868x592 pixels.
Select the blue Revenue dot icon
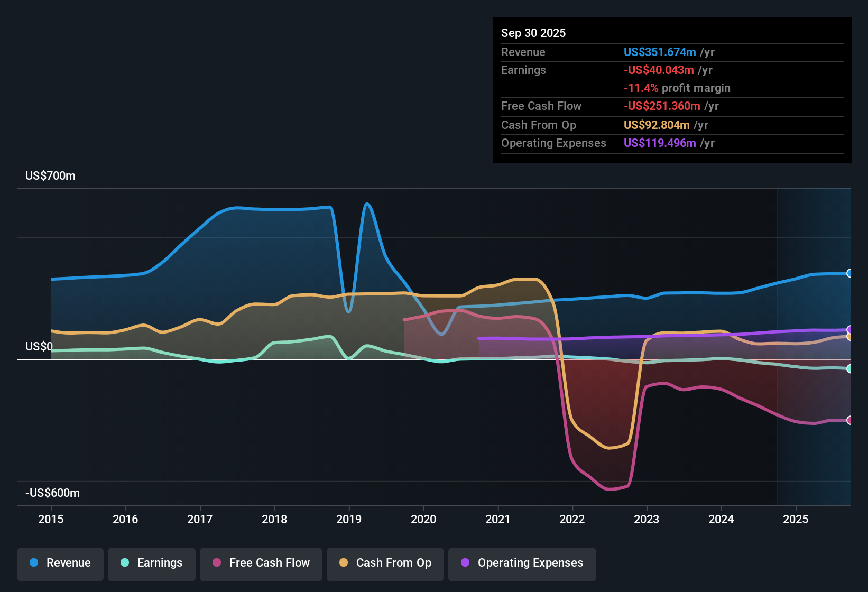click(33, 563)
